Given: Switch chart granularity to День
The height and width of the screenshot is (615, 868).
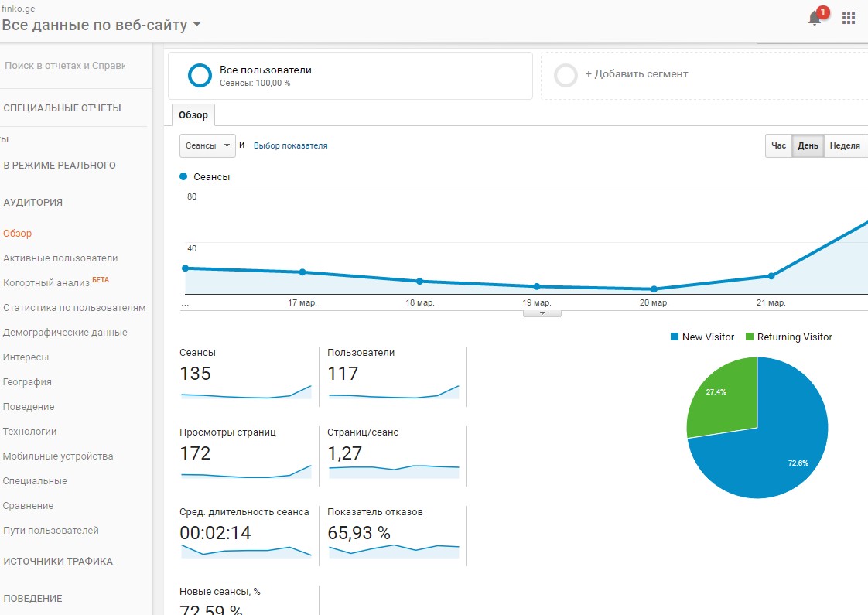Looking at the screenshot, I should pyautogui.click(x=808, y=145).
